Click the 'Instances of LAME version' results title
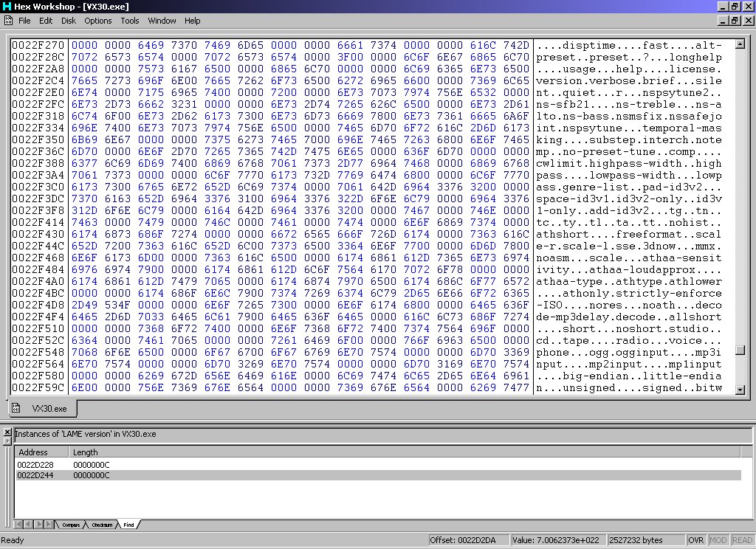Viewport: 756px width, 549px height. pyautogui.click(x=86, y=434)
